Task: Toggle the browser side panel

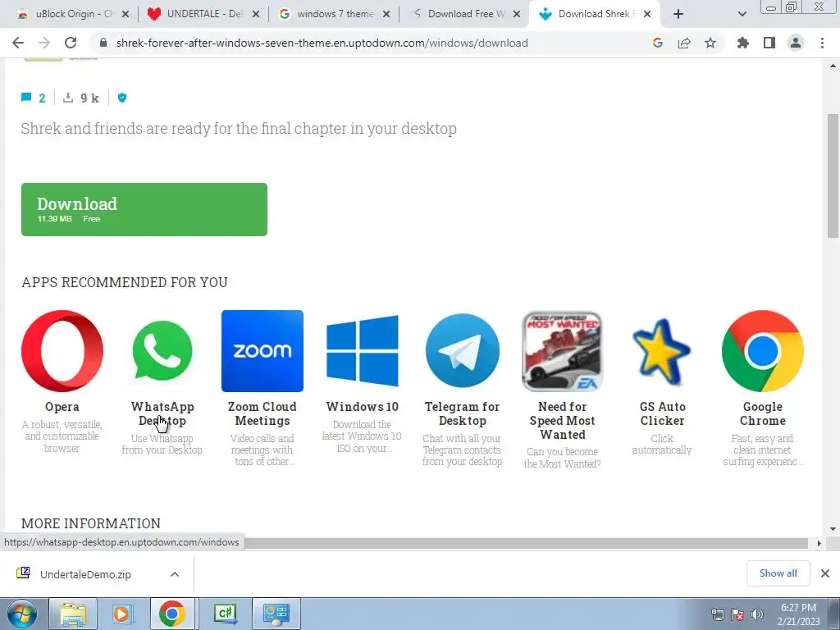Action: click(x=769, y=43)
